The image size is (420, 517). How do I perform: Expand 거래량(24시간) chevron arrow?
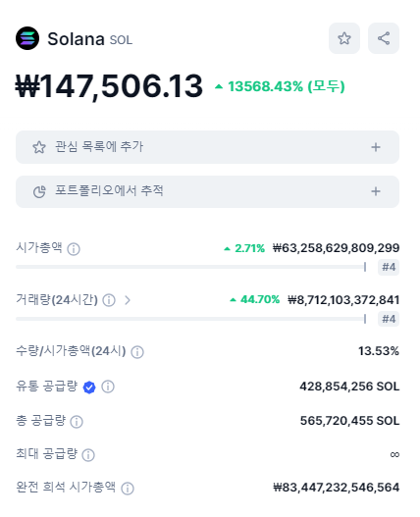click(128, 300)
